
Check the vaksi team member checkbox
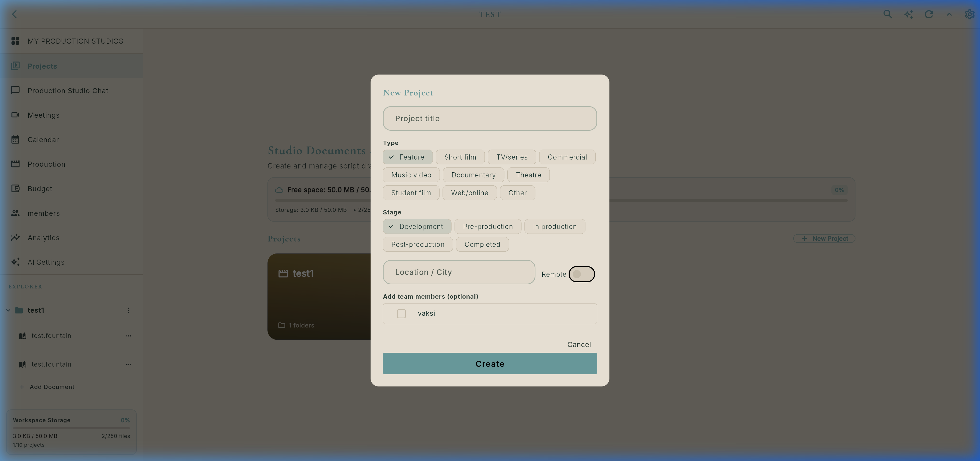(x=401, y=313)
